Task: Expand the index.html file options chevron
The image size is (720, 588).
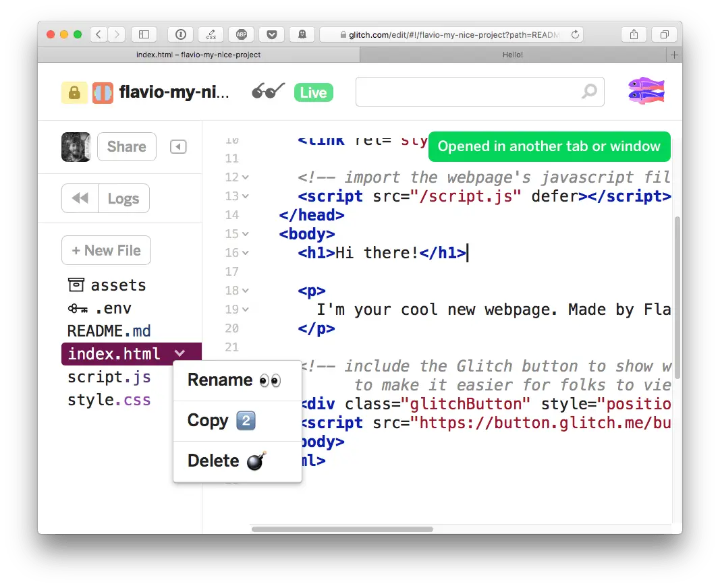Action: pos(179,353)
